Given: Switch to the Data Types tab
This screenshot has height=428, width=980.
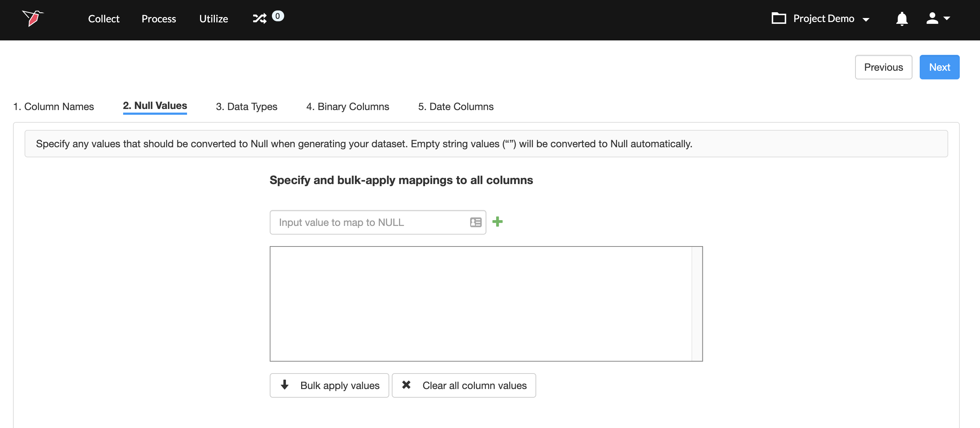Looking at the screenshot, I should pos(246,106).
